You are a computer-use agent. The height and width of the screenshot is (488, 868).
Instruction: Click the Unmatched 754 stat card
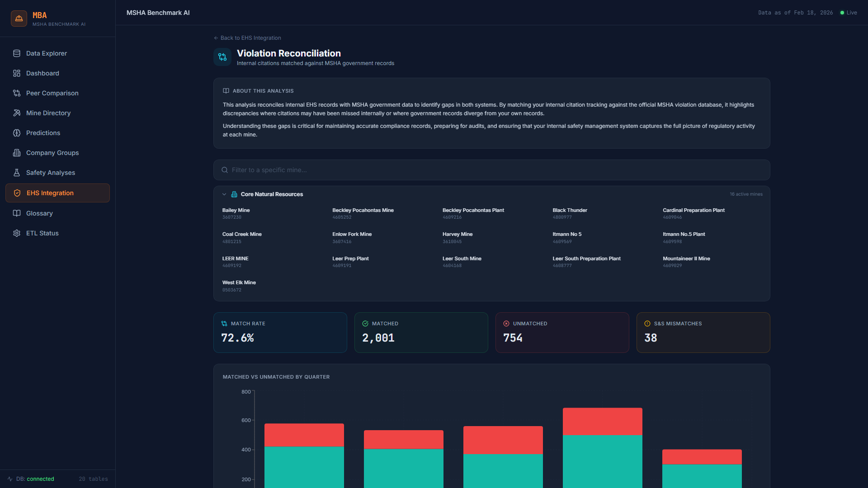click(x=562, y=333)
